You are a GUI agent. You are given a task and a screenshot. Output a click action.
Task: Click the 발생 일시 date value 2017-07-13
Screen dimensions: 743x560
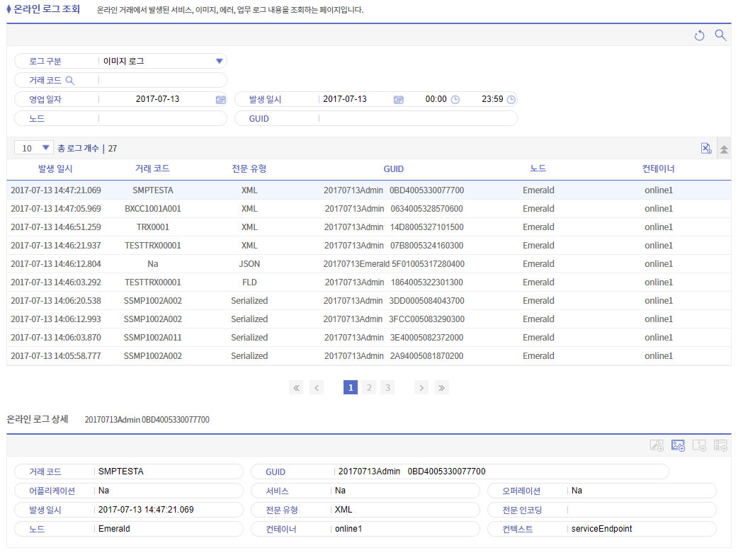[345, 99]
